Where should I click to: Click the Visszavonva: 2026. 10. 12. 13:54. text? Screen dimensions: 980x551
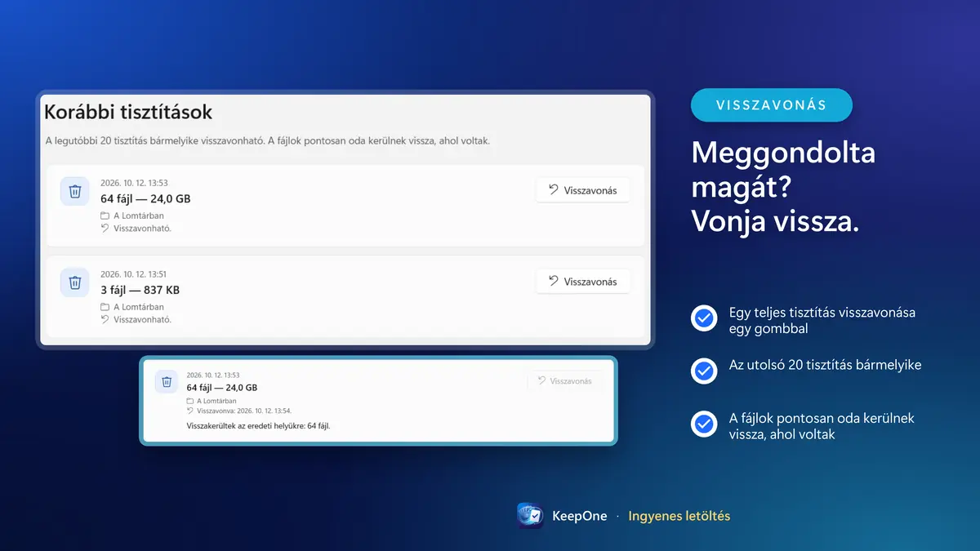pos(244,411)
